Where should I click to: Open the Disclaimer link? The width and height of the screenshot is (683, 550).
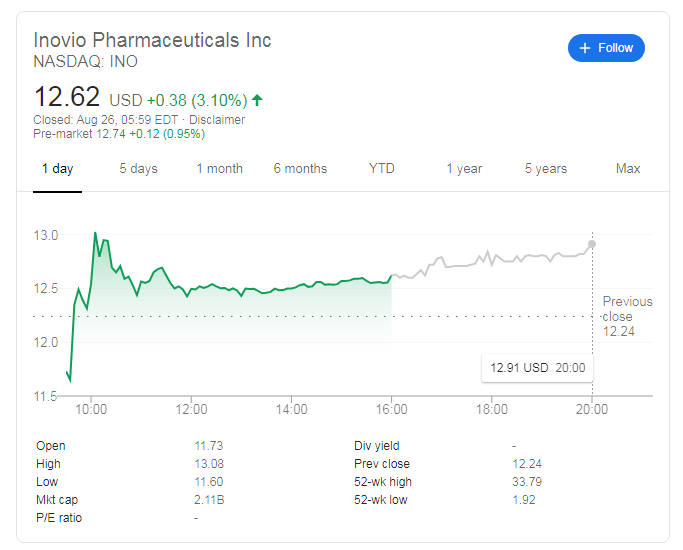point(217,120)
